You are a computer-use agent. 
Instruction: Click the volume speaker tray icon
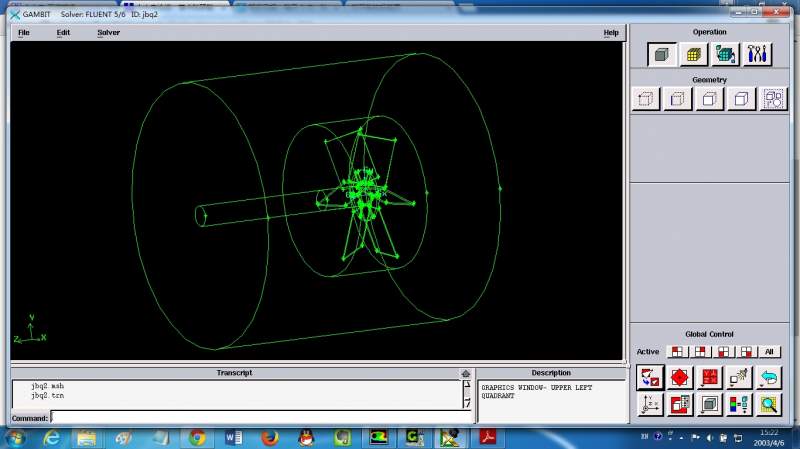710,438
